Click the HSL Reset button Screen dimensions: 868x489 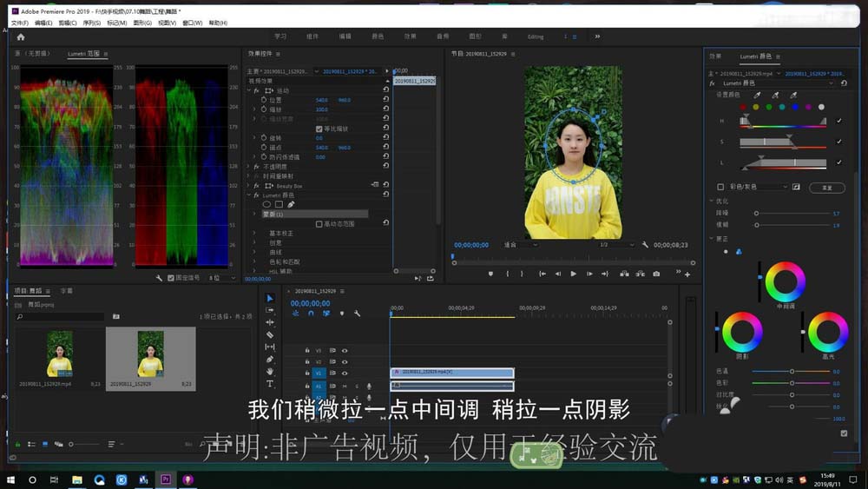[827, 188]
